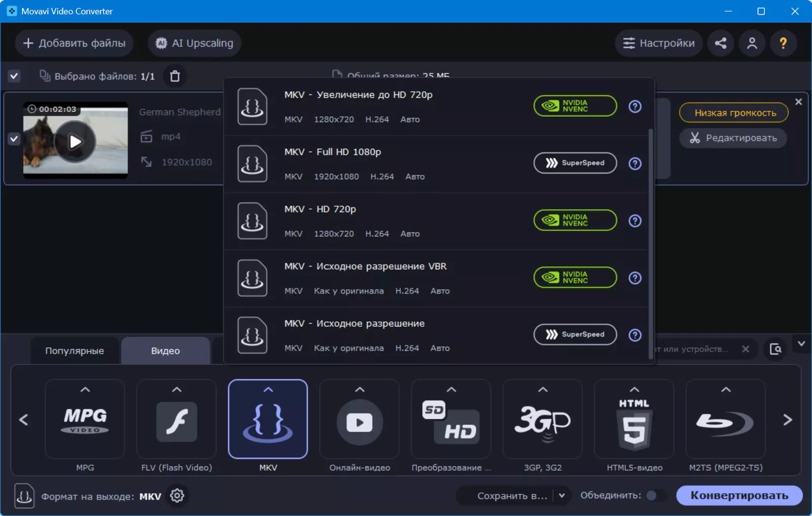Image resolution: width=812 pixels, height=516 pixels.
Task: Click NVIDIA NVENC badge on original resolution VBR
Action: (x=575, y=277)
